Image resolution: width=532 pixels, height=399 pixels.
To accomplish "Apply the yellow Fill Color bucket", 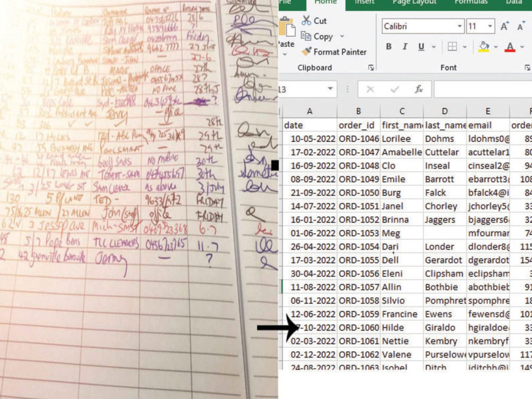I will [x=484, y=46].
